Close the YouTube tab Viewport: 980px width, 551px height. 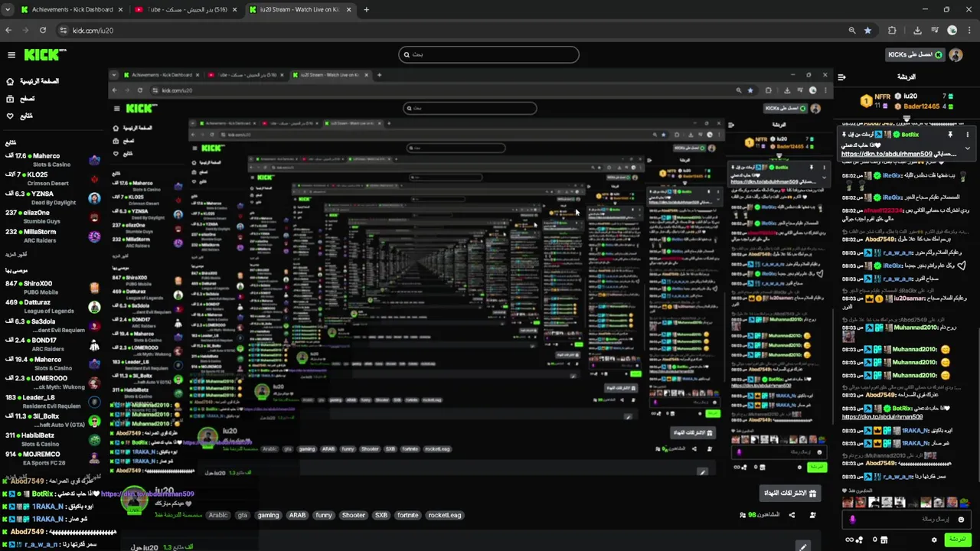pos(234,10)
